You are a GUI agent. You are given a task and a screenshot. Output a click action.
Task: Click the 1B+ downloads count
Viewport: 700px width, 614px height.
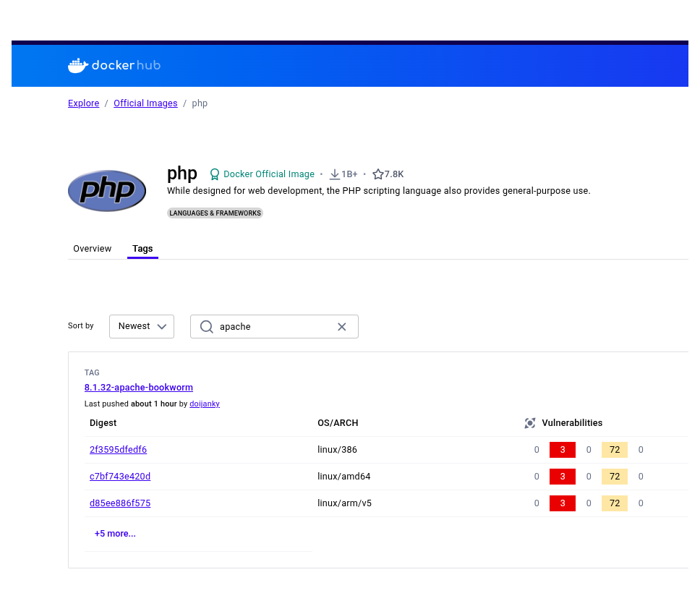(349, 174)
